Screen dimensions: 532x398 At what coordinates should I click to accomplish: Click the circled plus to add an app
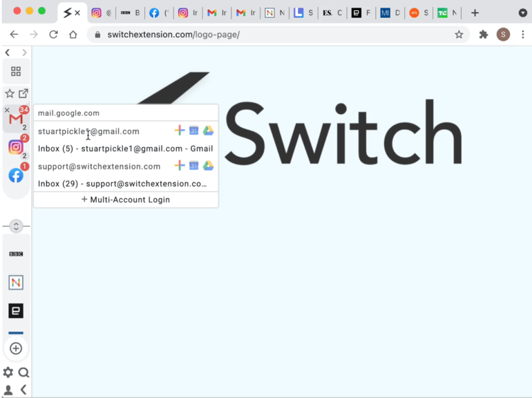[x=16, y=348]
